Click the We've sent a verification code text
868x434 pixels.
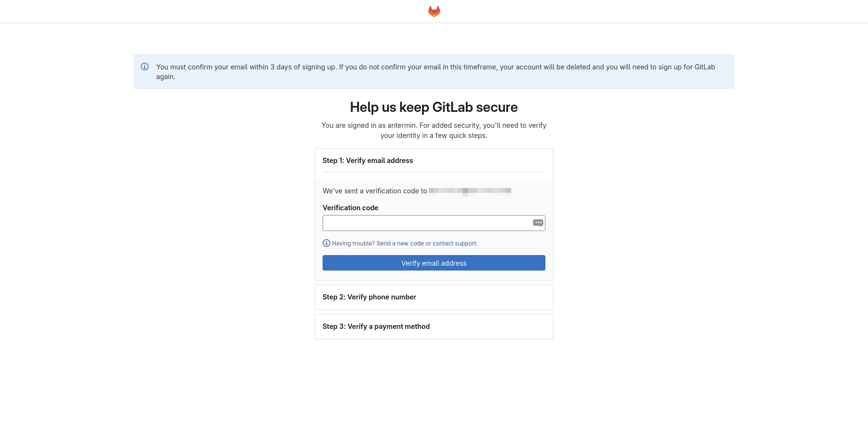[x=375, y=191]
